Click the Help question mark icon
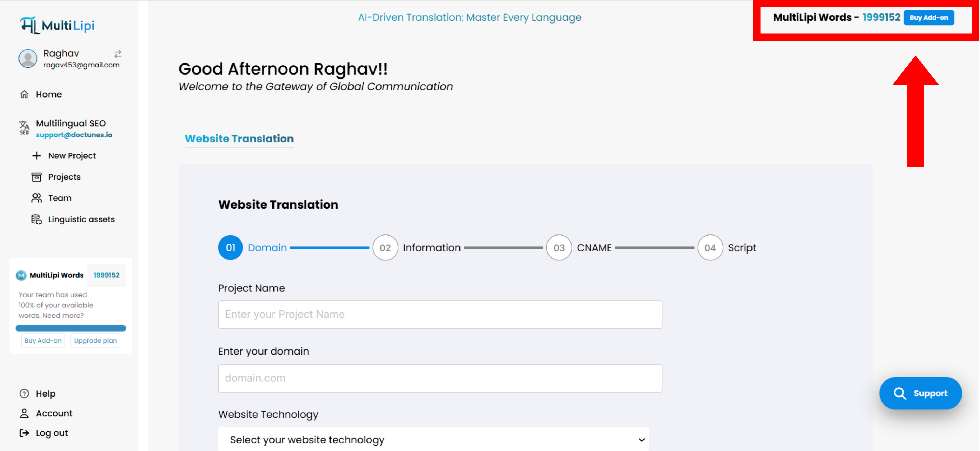This screenshot has width=980, height=451. click(x=24, y=393)
